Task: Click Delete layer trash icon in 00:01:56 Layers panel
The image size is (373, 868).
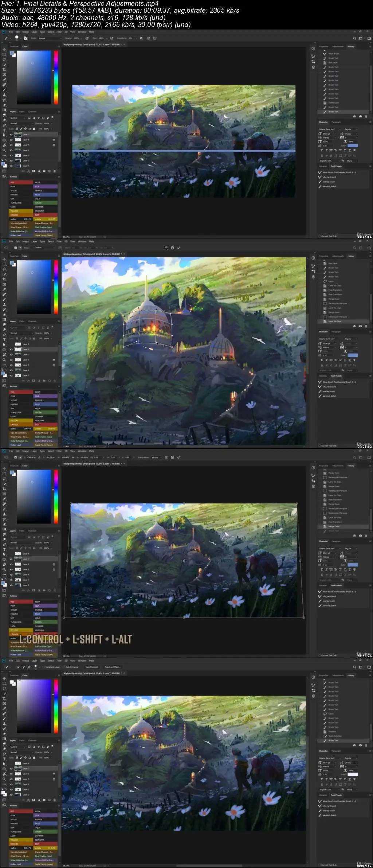Action: pos(54,171)
